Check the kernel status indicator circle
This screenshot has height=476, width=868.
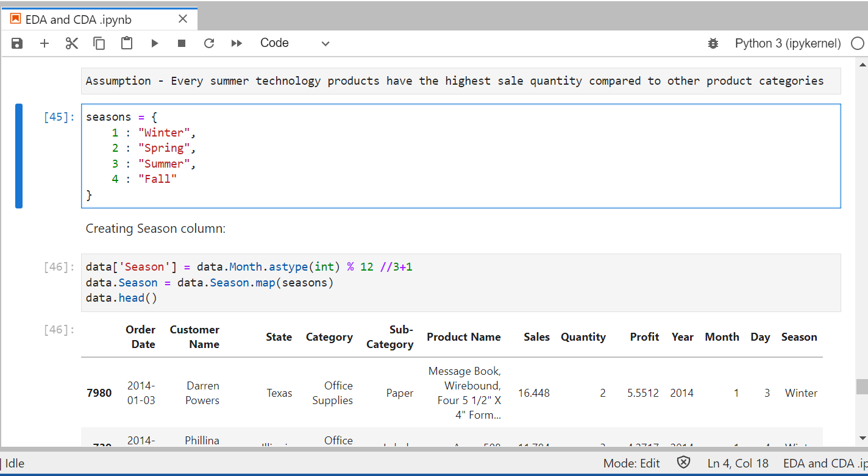(x=858, y=43)
